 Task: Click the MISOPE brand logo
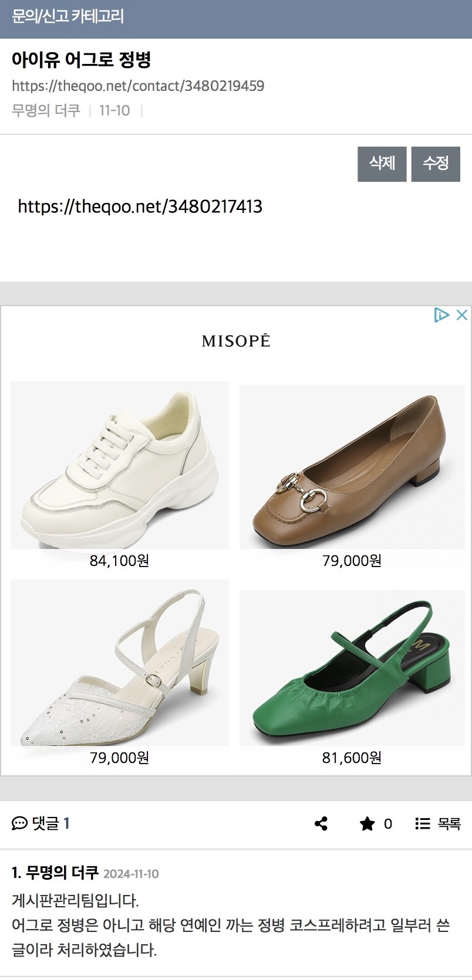tap(236, 341)
